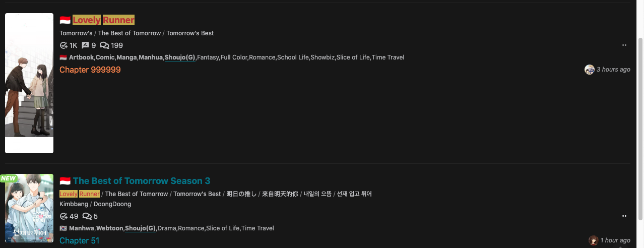Screen dimensions: 644x248
Task: Click uploader avatar beside 3 hours ago
Action: (x=590, y=70)
